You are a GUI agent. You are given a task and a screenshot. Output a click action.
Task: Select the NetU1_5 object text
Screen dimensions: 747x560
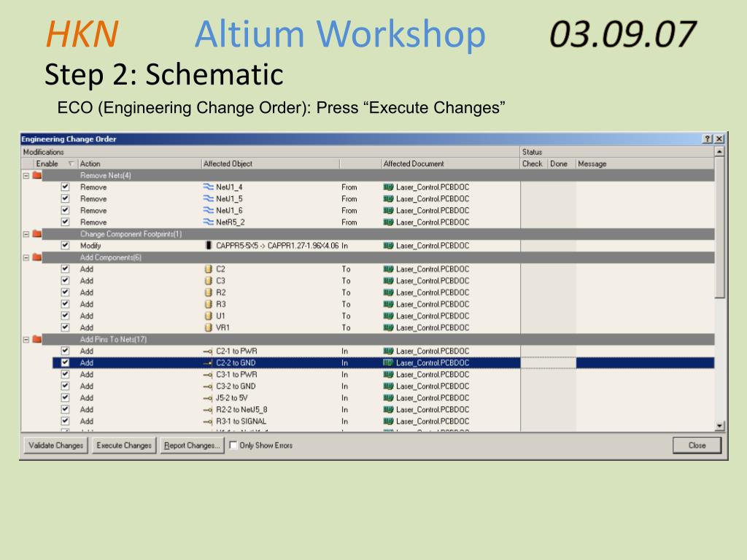point(229,198)
